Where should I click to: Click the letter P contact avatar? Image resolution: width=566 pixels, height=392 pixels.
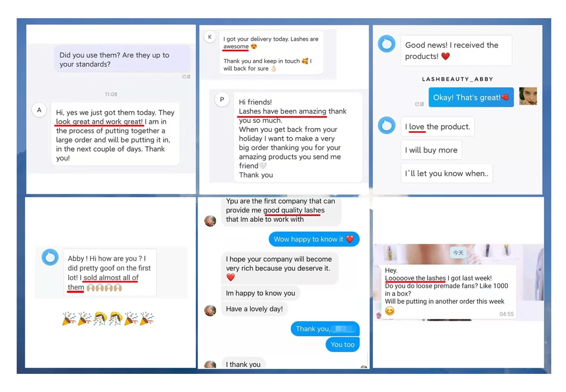coord(222,99)
